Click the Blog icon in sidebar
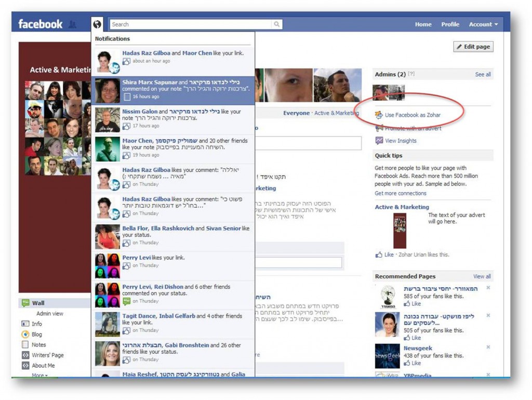This screenshot has height=400, width=532. [x=25, y=334]
